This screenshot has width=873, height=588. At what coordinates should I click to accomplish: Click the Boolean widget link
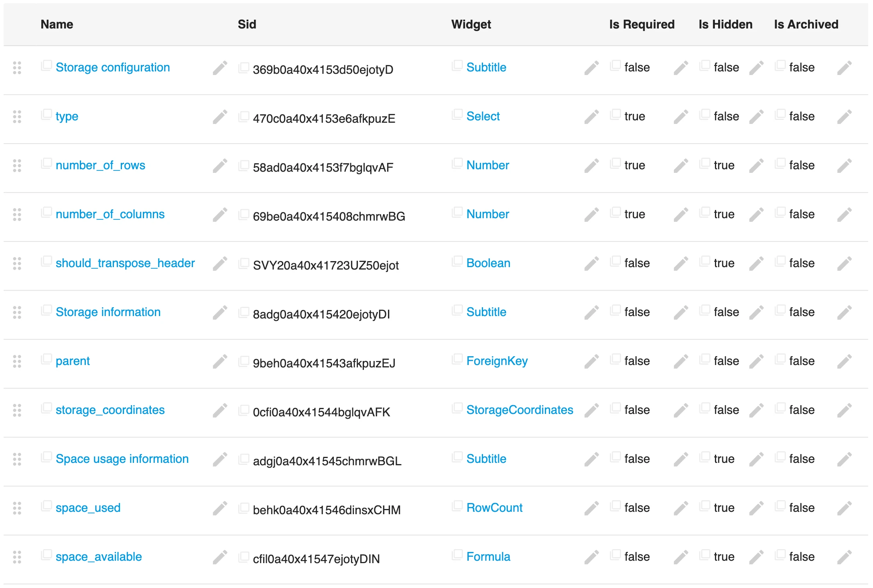[x=488, y=263]
